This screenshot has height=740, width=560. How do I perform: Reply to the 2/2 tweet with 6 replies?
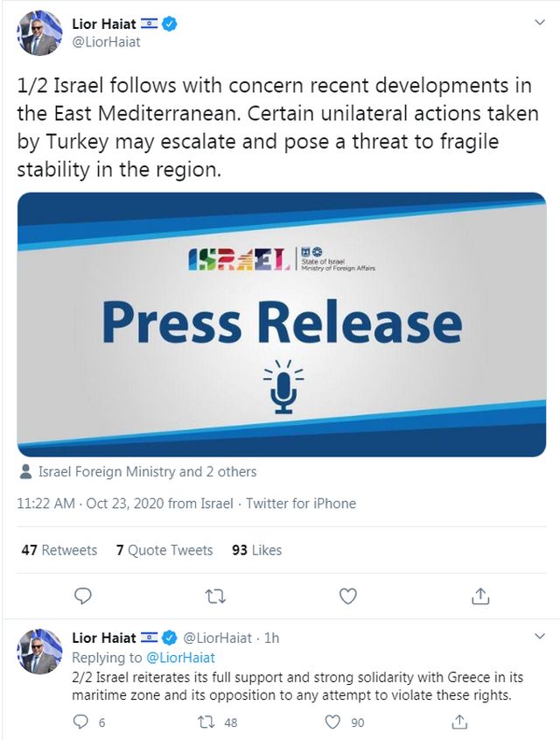click(x=81, y=722)
